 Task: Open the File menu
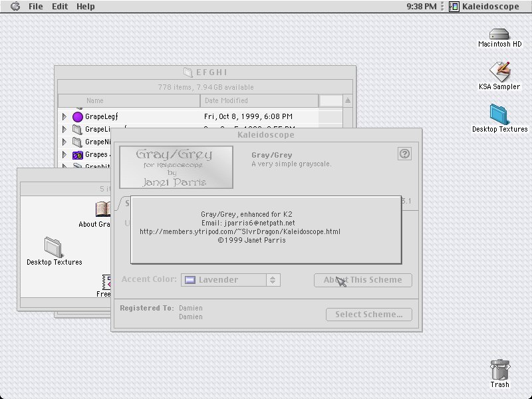tap(36, 7)
